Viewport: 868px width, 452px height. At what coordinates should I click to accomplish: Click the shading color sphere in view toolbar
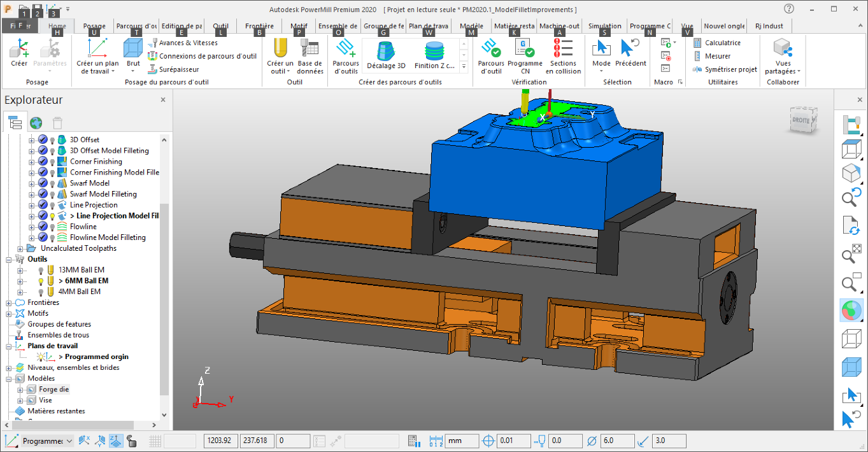850,310
